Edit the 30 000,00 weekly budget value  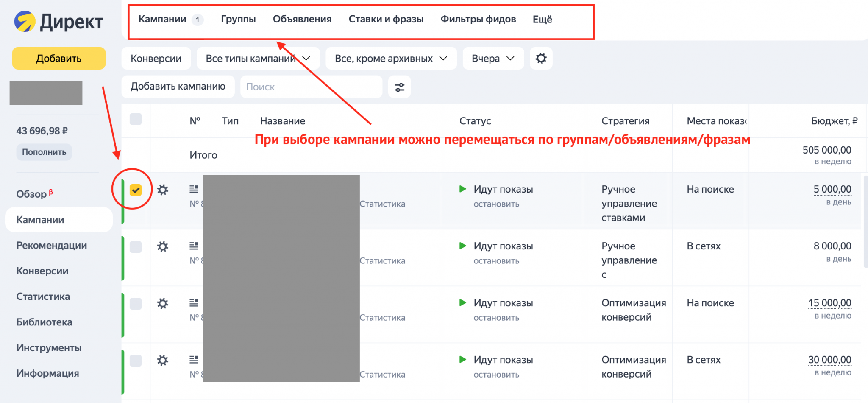(x=830, y=360)
